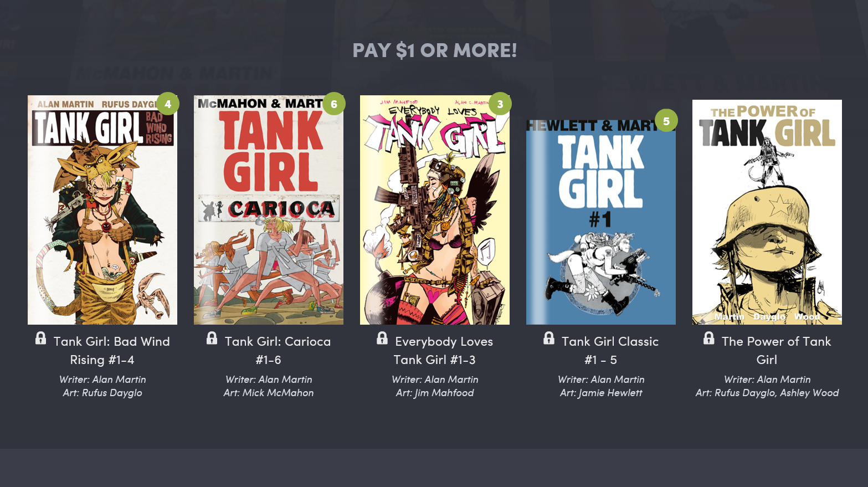Click the lock icon beside Tank Girl: Carioca
The height and width of the screenshot is (487, 868).
pyautogui.click(x=212, y=338)
